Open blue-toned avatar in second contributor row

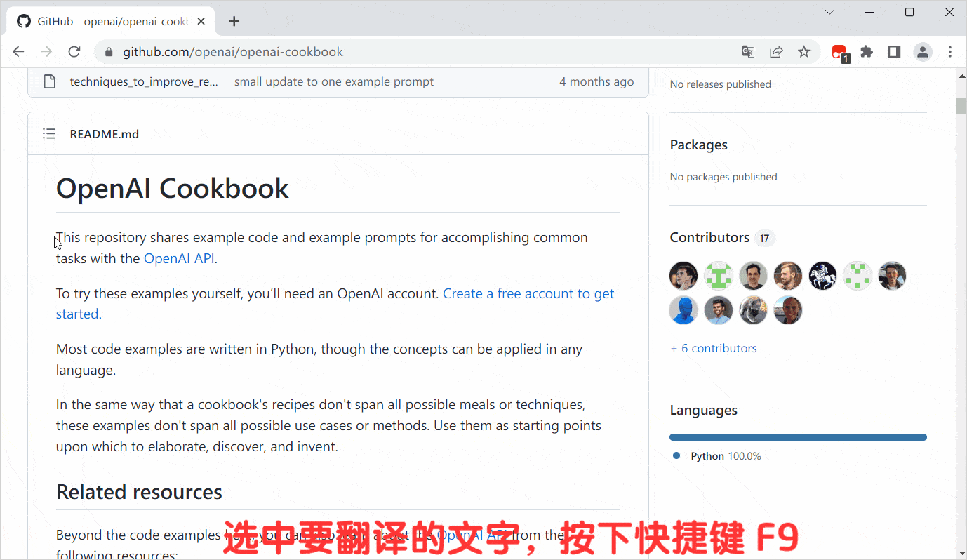tap(683, 310)
